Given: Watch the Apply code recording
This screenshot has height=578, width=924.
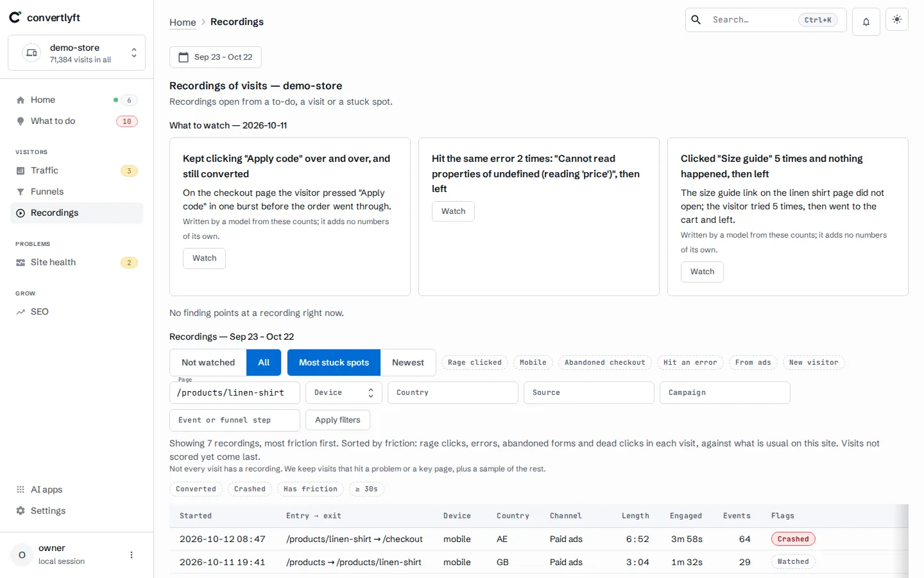Looking at the screenshot, I should tap(204, 258).
